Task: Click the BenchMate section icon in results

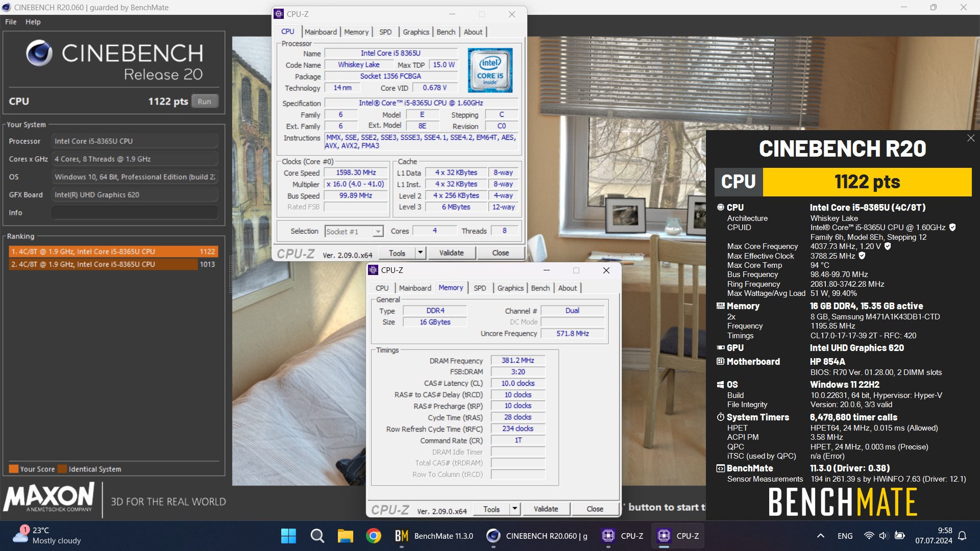Action: tap(720, 468)
